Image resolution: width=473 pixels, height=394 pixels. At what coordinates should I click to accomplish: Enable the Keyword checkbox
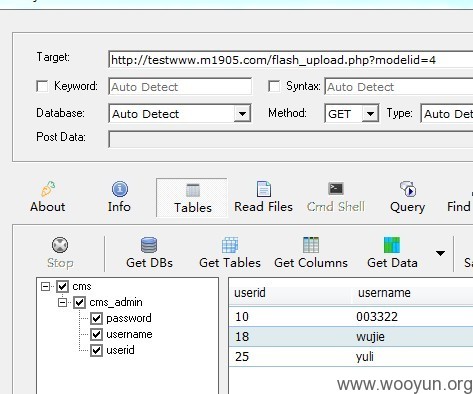42,86
